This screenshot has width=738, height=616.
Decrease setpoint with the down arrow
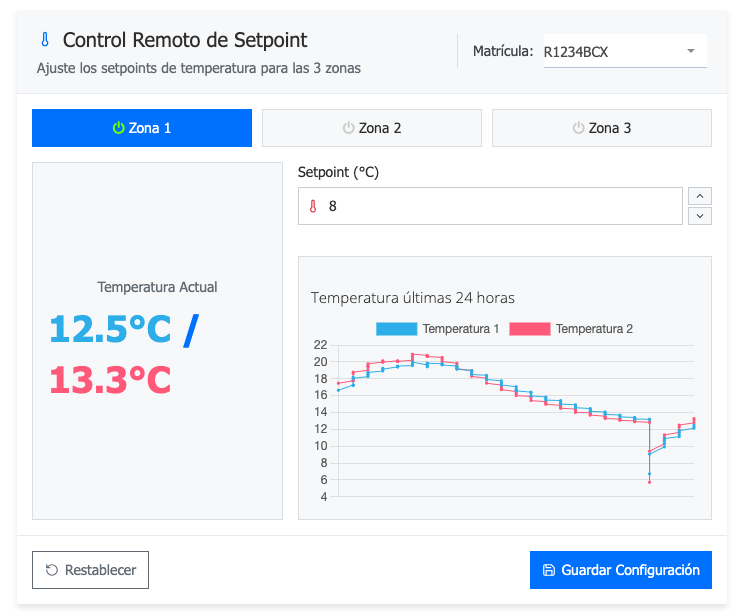701,216
